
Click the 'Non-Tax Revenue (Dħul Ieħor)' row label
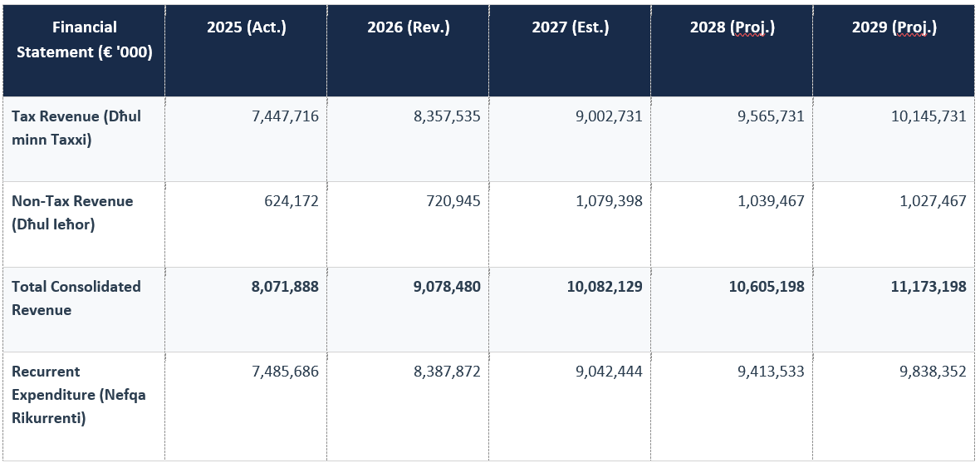(72, 213)
